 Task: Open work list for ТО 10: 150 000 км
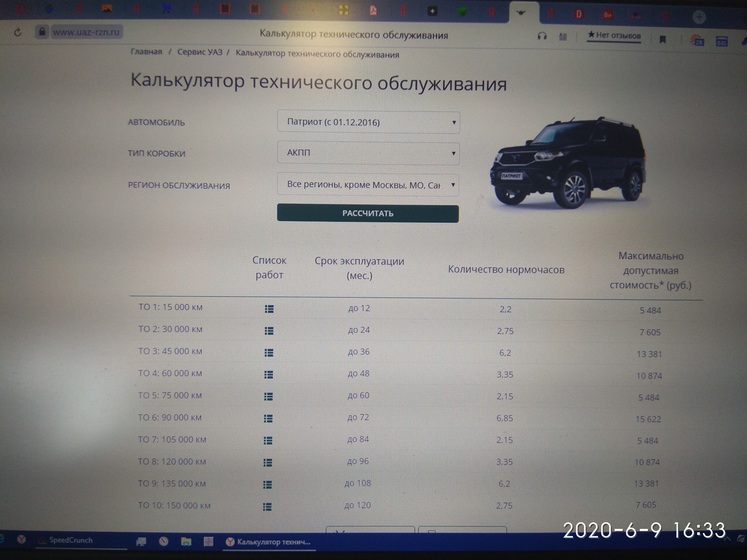[267, 507]
